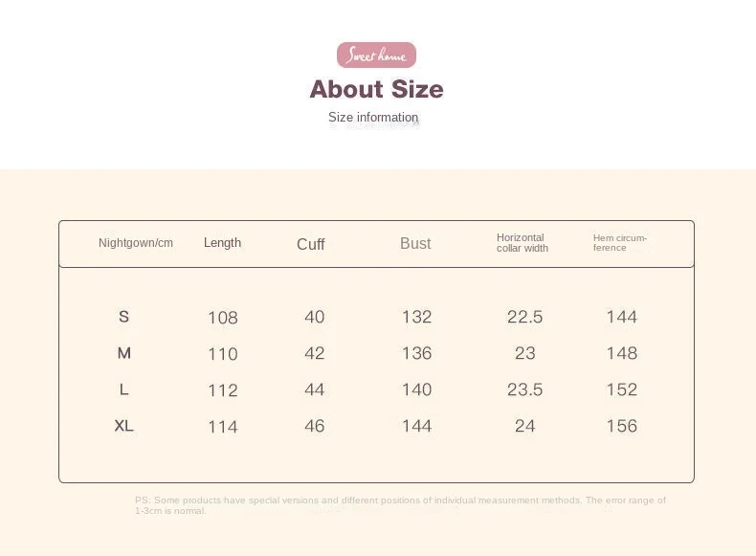Click the length value 108
This screenshot has height=556, width=756.
223,318
